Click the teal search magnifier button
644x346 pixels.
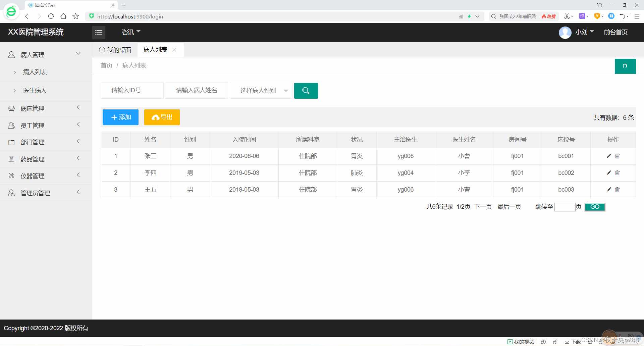click(306, 91)
